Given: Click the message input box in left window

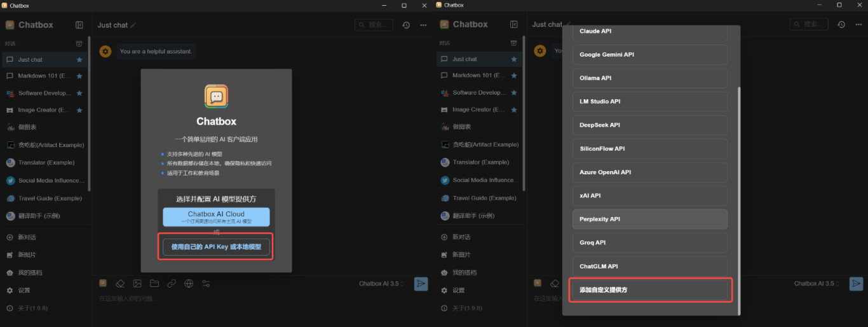Looking at the screenshot, I should (261, 299).
